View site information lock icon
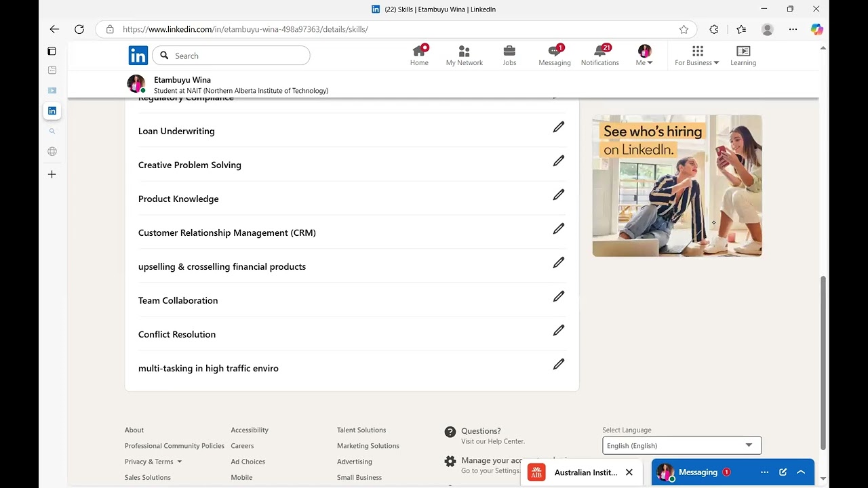 click(110, 29)
